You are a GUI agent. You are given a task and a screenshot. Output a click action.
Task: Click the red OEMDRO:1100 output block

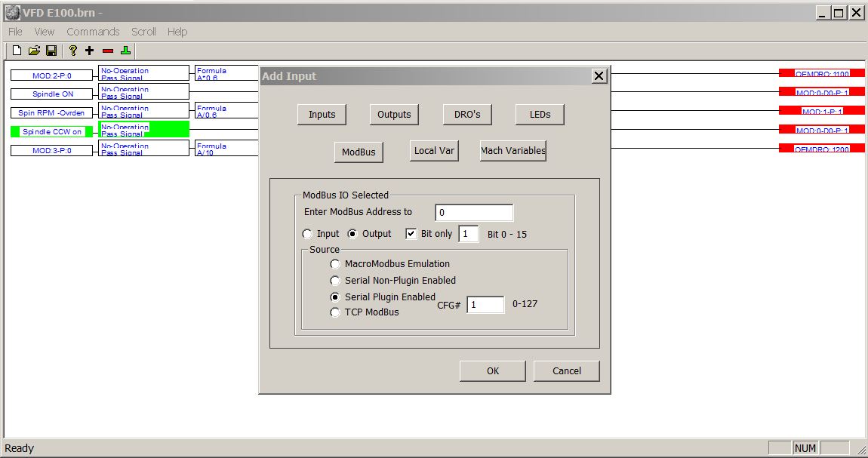[x=821, y=73]
